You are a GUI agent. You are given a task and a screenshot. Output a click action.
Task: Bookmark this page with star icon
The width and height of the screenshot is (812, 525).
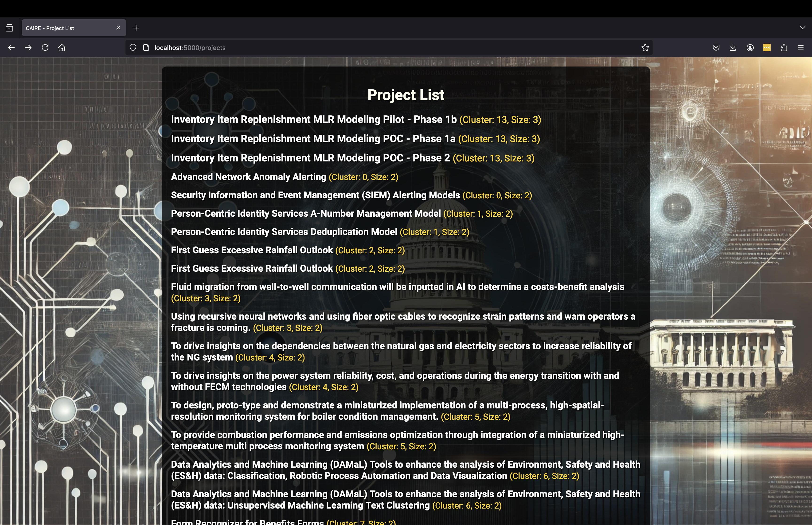coord(645,48)
